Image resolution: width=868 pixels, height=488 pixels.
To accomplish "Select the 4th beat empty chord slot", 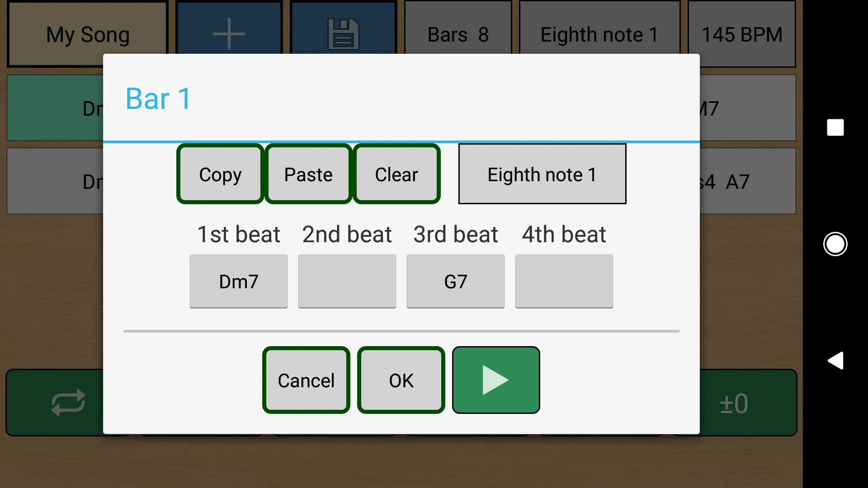I will 564,281.
